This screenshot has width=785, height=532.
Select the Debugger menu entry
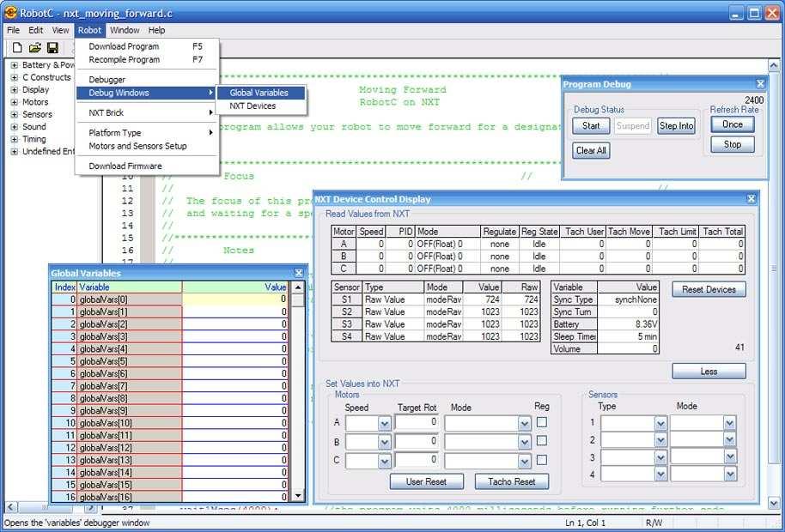[x=147, y=80]
